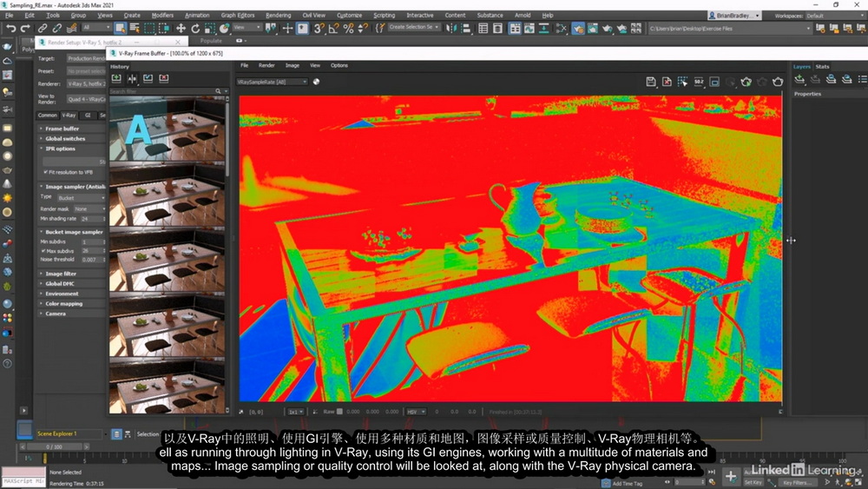Click Noise threshold value field
The image size is (868, 489).
pos(93,260)
